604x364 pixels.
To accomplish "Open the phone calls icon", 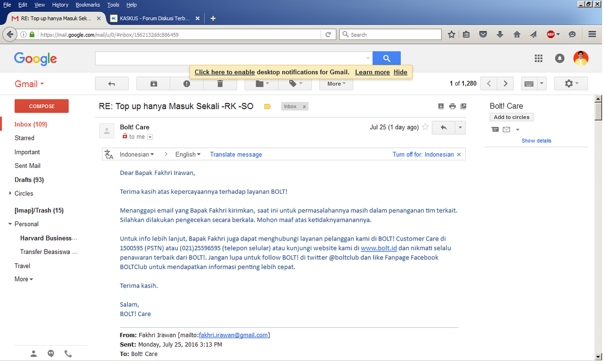I will coord(68,354).
